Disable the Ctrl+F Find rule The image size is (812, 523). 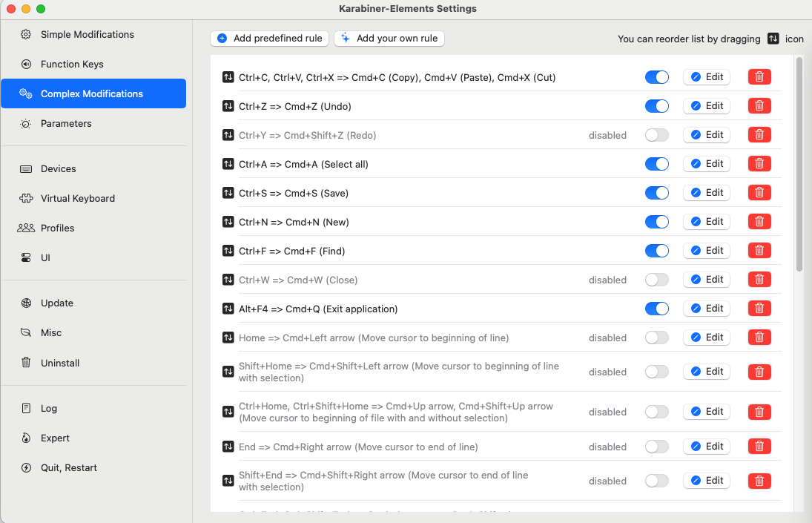(x=656, y=251)
